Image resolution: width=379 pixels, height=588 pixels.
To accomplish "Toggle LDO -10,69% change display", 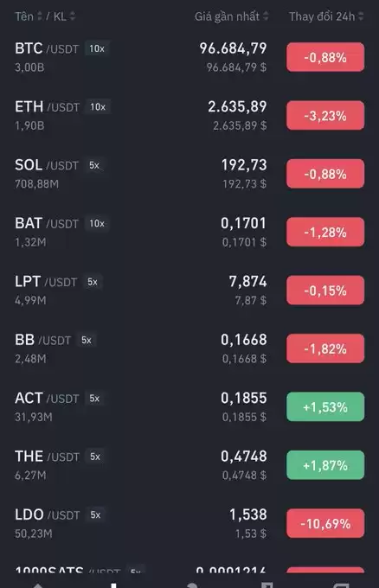I will [x=325, y=523].
